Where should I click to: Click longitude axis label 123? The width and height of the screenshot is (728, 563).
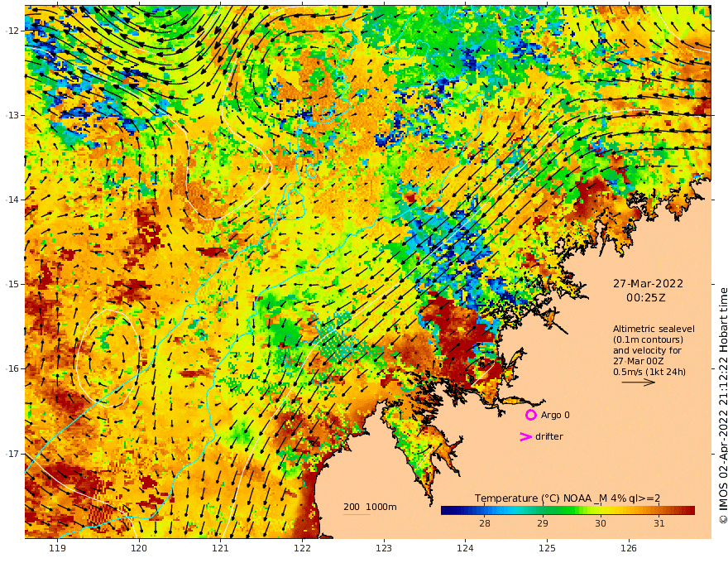pos(384,548)
